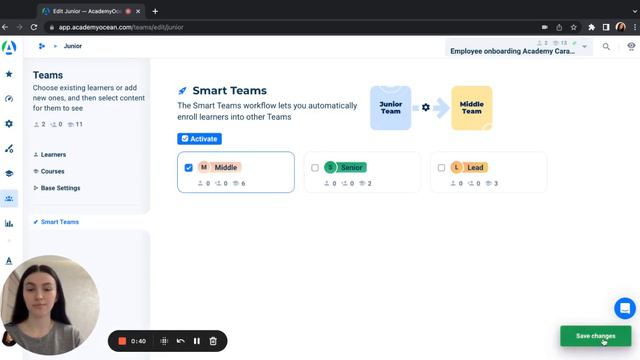Open the dashboard speedometer sidebar icon

click(x=9, y=99)
